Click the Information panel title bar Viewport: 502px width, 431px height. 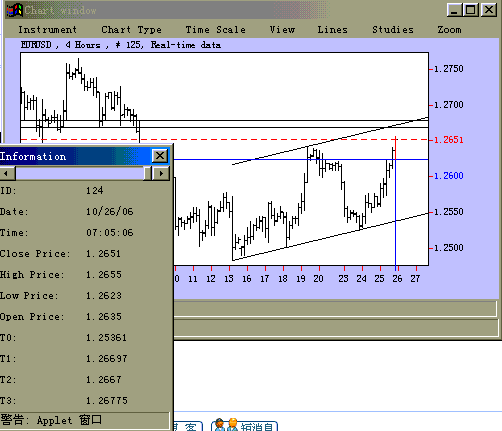coord(75,156)
